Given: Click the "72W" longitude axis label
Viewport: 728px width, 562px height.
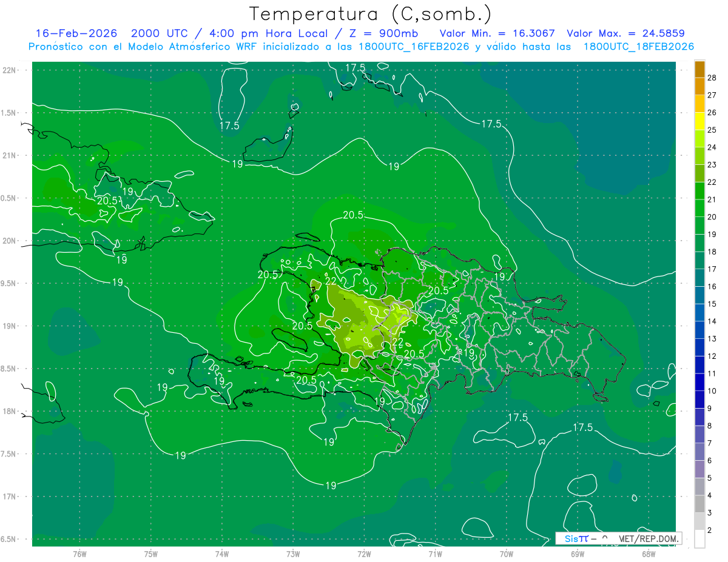Looking at the screenshot, I should tap(364, 554).
